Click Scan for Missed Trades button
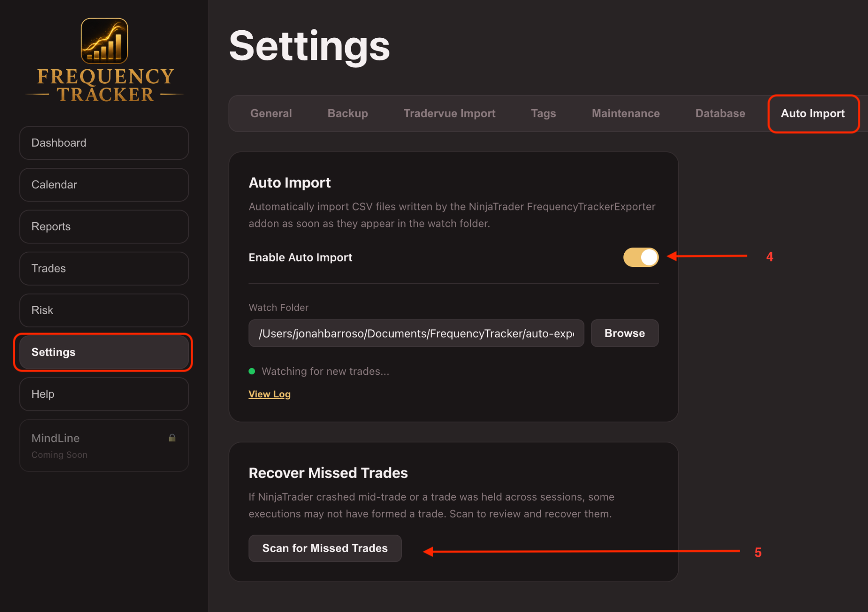This screenshot has height=612, width=868. coord(325,548)
